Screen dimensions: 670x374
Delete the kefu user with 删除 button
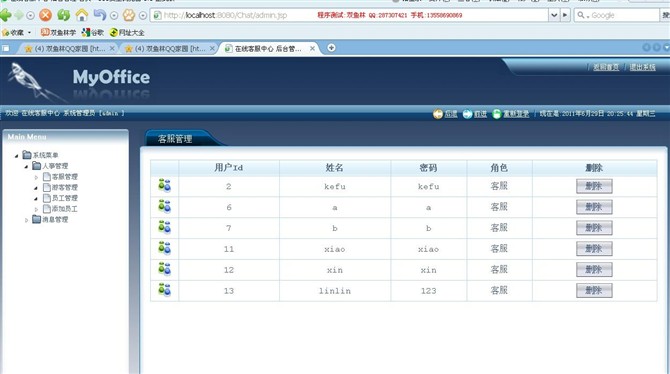point(594,186)
